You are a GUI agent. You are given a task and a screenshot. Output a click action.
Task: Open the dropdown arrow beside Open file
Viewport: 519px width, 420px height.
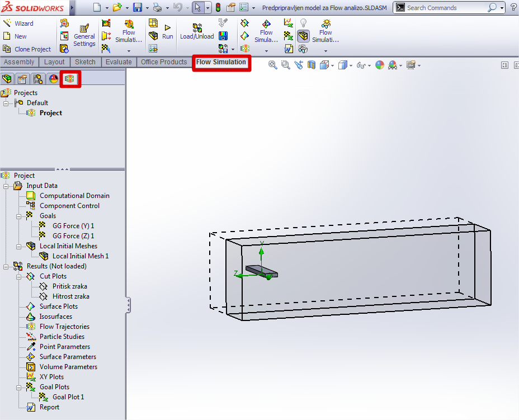(x=127, y=8)
